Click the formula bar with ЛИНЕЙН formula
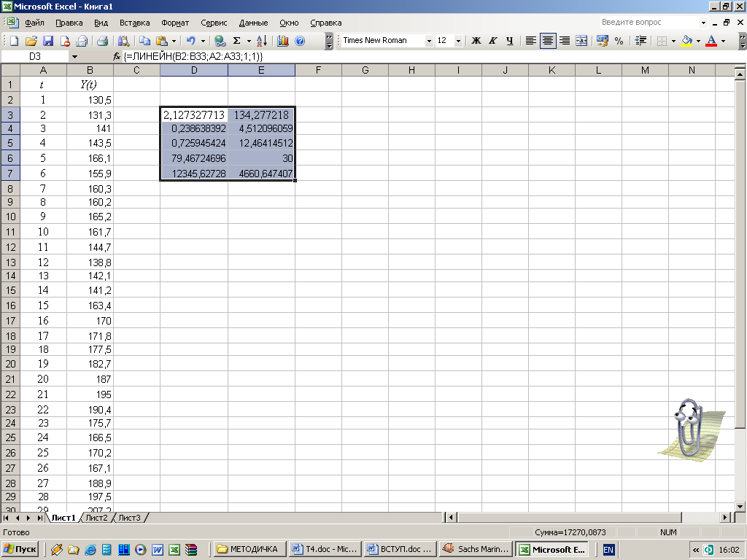747x560 pixels. (429, 56)
